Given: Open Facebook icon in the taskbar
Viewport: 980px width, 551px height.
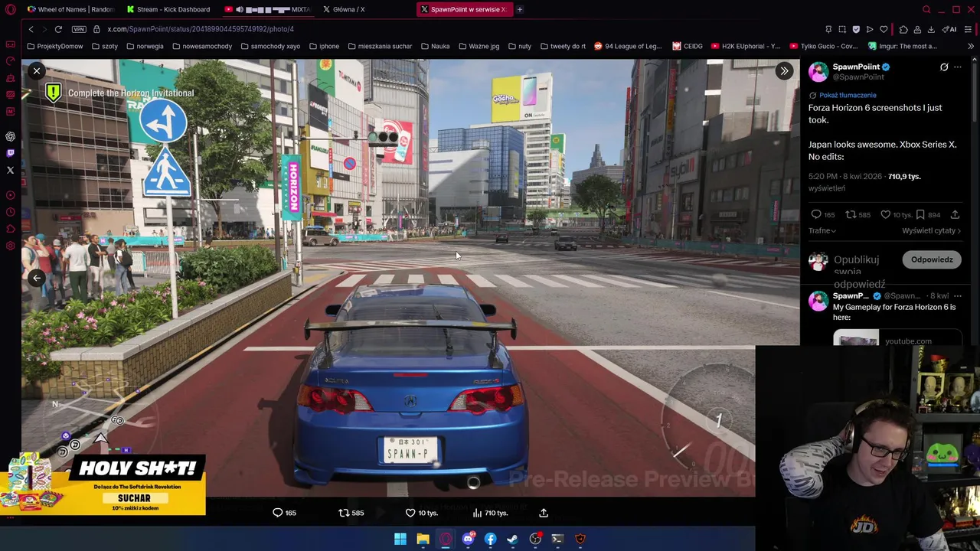Looking at the screenshot, I should coord(490,539).
